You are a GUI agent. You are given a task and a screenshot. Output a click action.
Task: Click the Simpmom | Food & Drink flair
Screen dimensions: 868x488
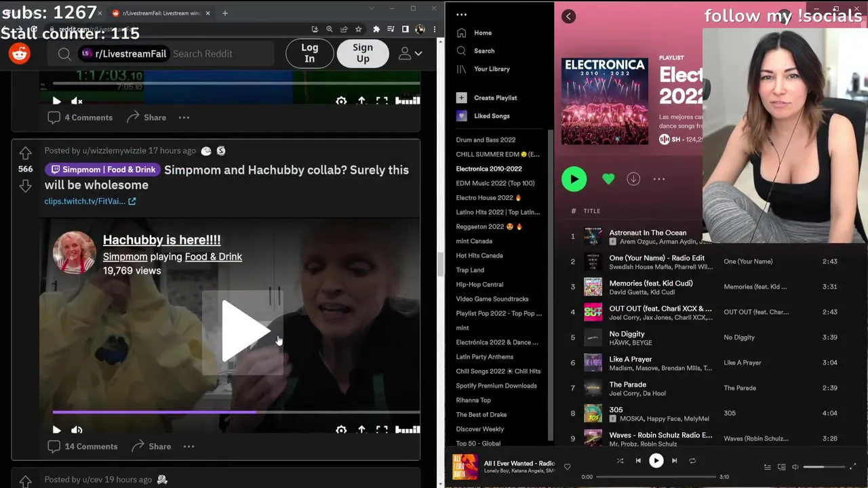pos(103,169)
